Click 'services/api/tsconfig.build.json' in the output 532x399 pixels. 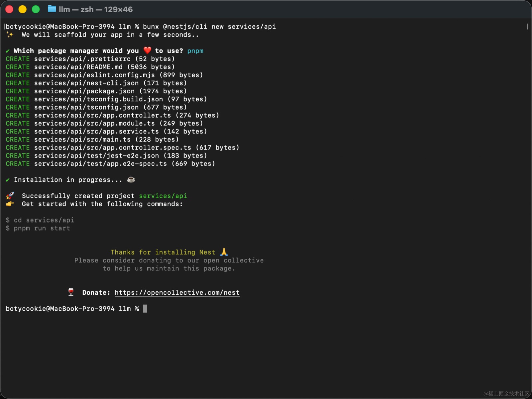99,99
